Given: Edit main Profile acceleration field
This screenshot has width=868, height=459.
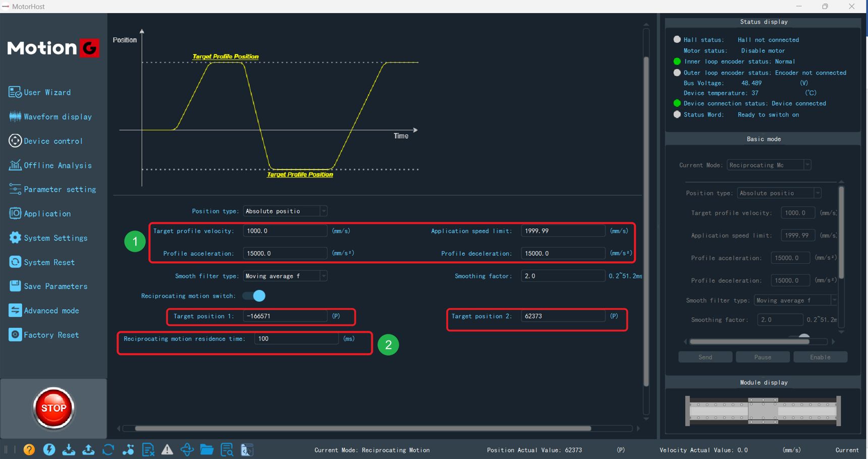Looking at the screenshot, I should (285, 253).
